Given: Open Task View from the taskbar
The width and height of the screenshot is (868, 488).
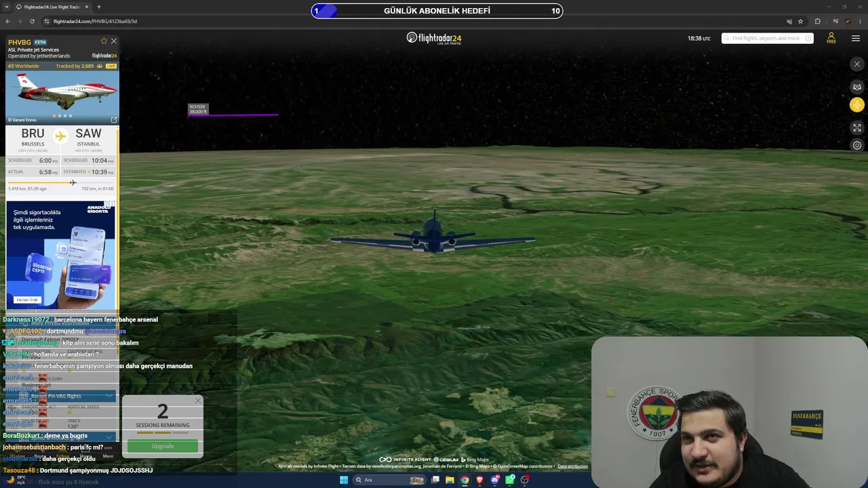Looking at the screenshot, I should click(435, 480).
